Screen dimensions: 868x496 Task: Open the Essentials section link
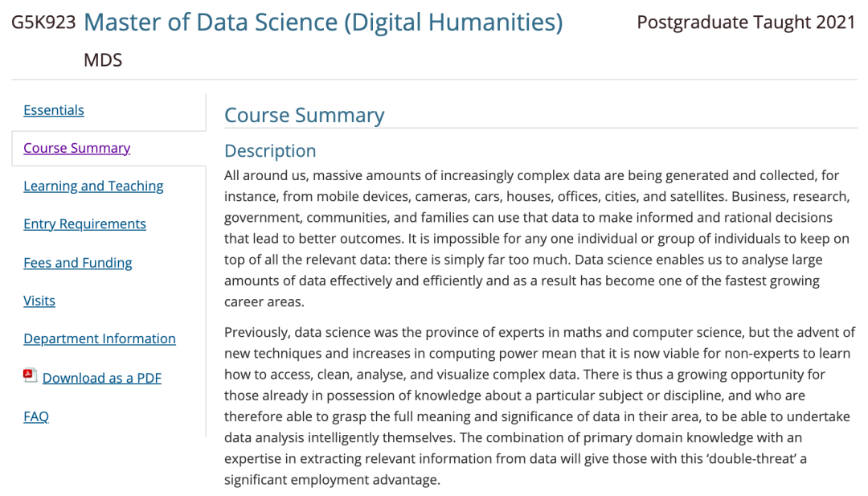(x=54, y=110)
